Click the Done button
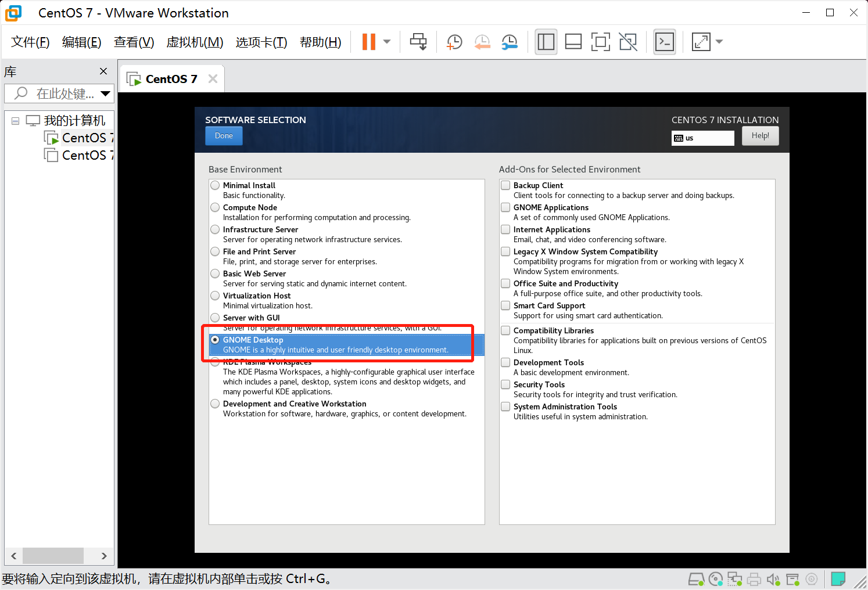This screenshot has width=868, height=590. pyautogui.click(x=224, y=136)
